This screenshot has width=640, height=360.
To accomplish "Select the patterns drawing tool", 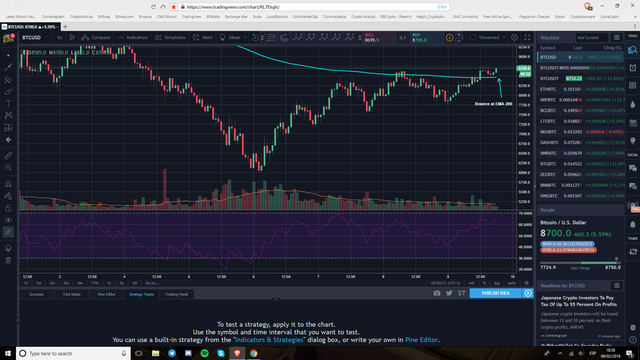I will [x=8, y=116].
